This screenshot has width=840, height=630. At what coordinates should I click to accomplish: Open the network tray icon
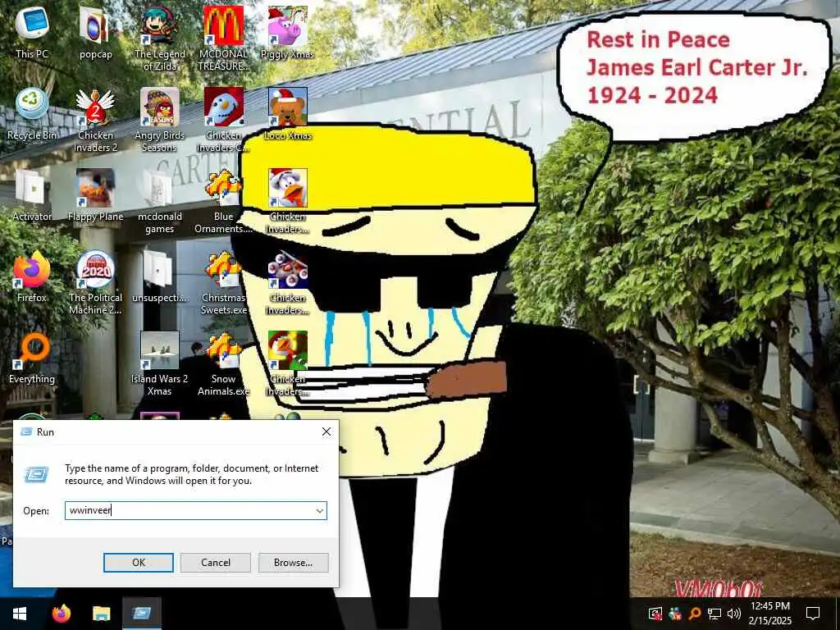[714, 614]
